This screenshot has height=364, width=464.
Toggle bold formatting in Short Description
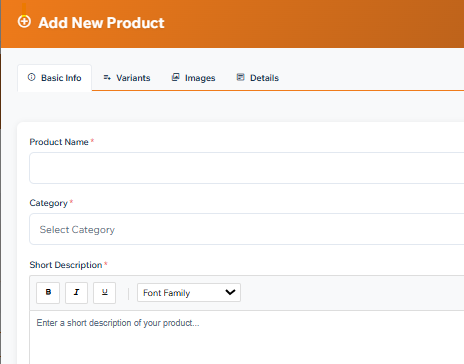click(48, 293)
